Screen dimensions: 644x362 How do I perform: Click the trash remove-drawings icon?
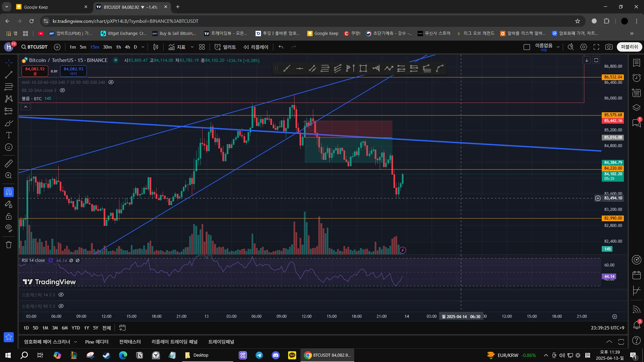9,245
